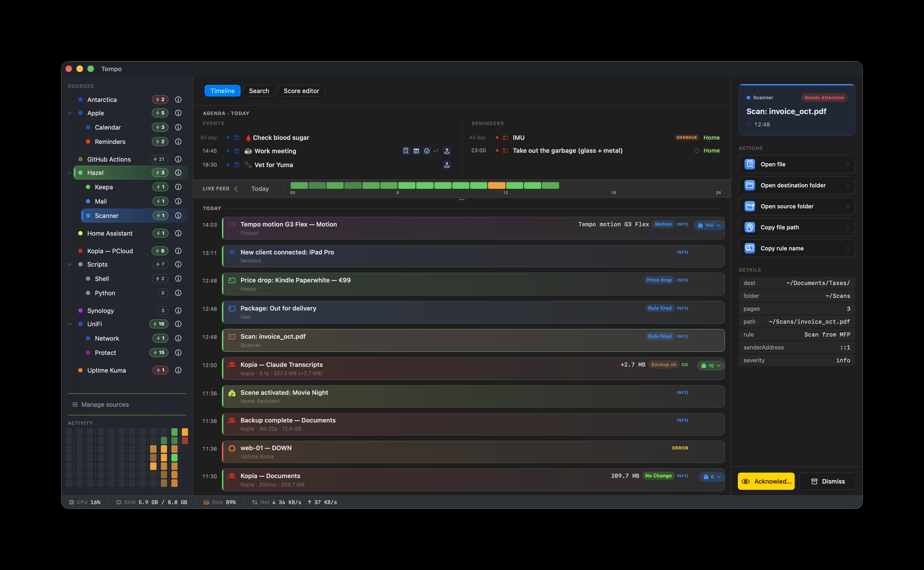Click Open destination folder action
This screenshot has width=924, height=570.
pyautogui.click(x=797, y=185)
